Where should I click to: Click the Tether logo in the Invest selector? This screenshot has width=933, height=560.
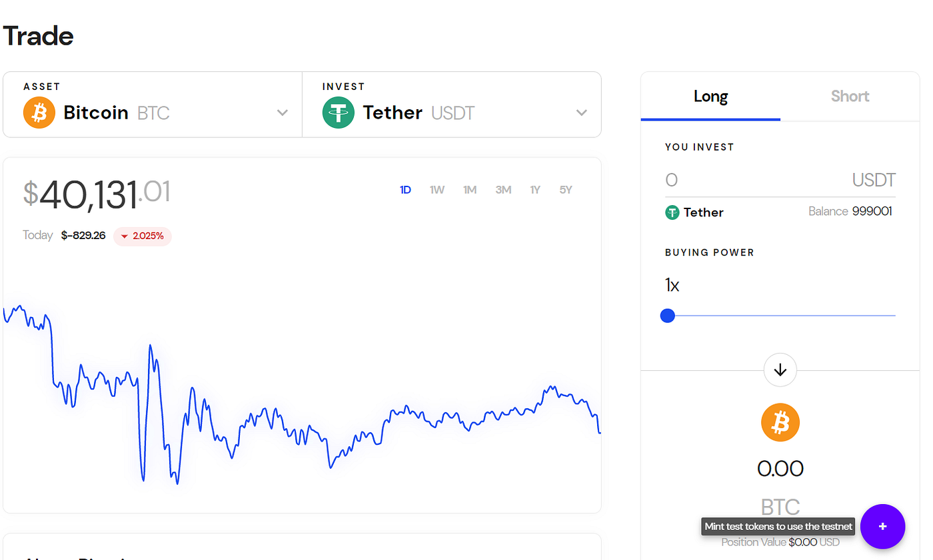tap(338, 113)
